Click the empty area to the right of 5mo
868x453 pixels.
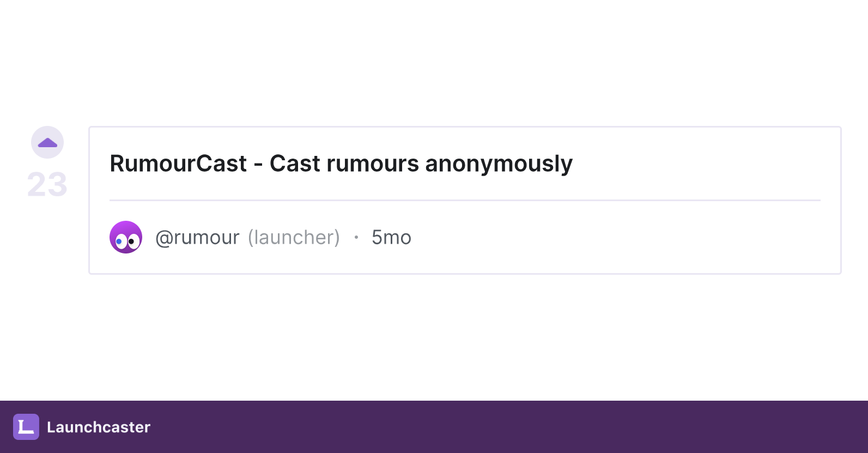pos(616,238)
